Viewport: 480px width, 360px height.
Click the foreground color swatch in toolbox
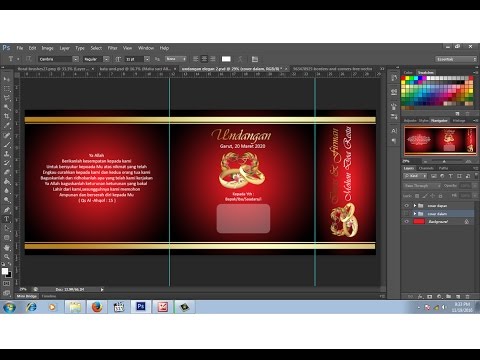[x=5, y=271]
